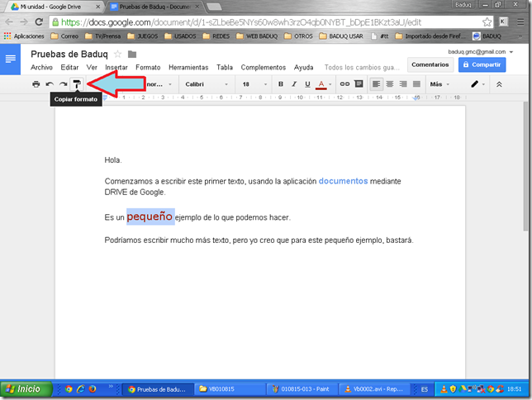Switch to the Mi unidad - Google Drive tab

click(51, 7)
